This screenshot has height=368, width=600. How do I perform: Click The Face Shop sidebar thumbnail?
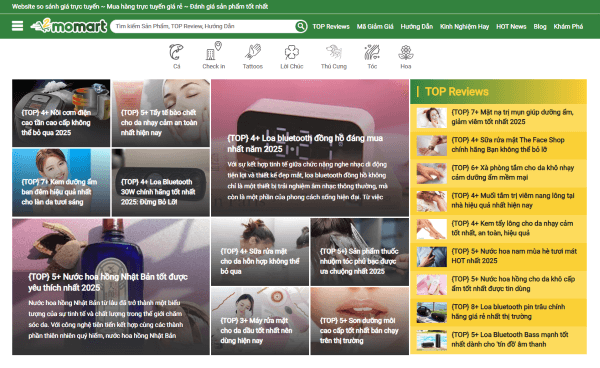[432, 145]
